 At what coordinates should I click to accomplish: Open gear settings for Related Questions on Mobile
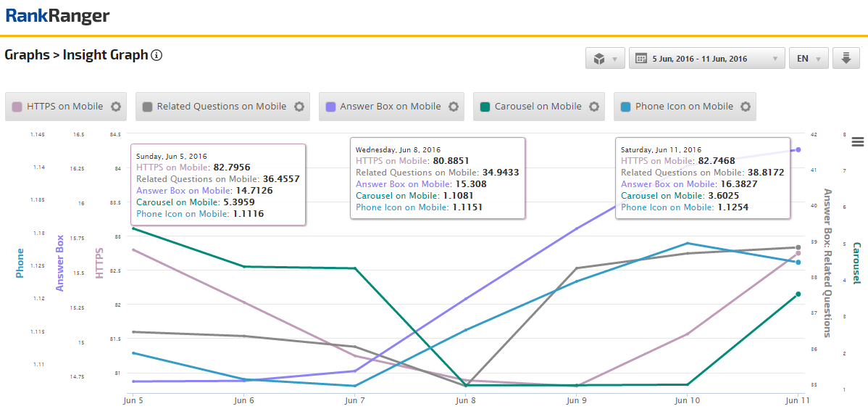click(299, 107)
